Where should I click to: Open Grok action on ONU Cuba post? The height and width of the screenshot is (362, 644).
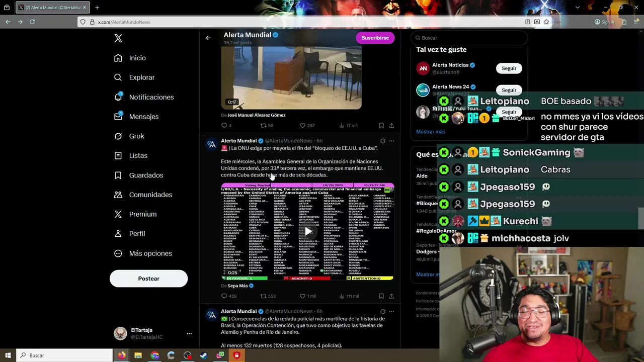383,141
